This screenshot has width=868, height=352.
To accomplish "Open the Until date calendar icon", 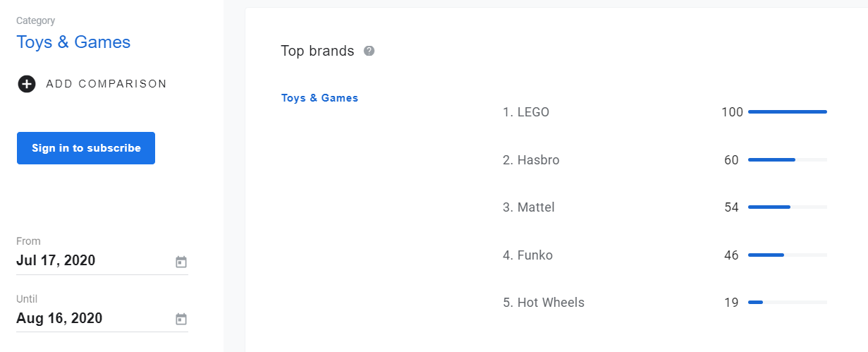I will [x=181, y=319].
